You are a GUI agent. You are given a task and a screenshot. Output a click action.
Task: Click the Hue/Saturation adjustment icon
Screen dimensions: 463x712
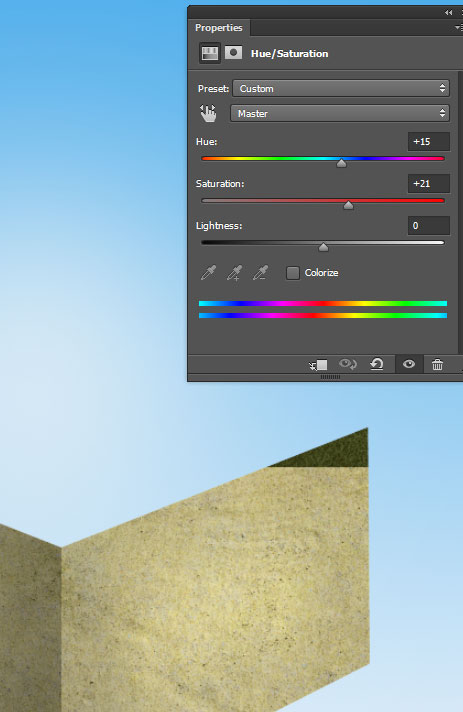tap(209, 54)
